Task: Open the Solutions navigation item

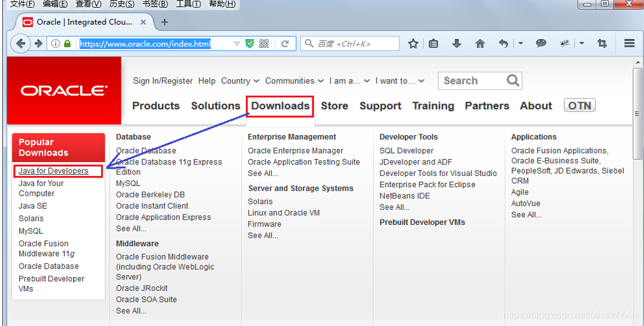Action: (215, 106)
